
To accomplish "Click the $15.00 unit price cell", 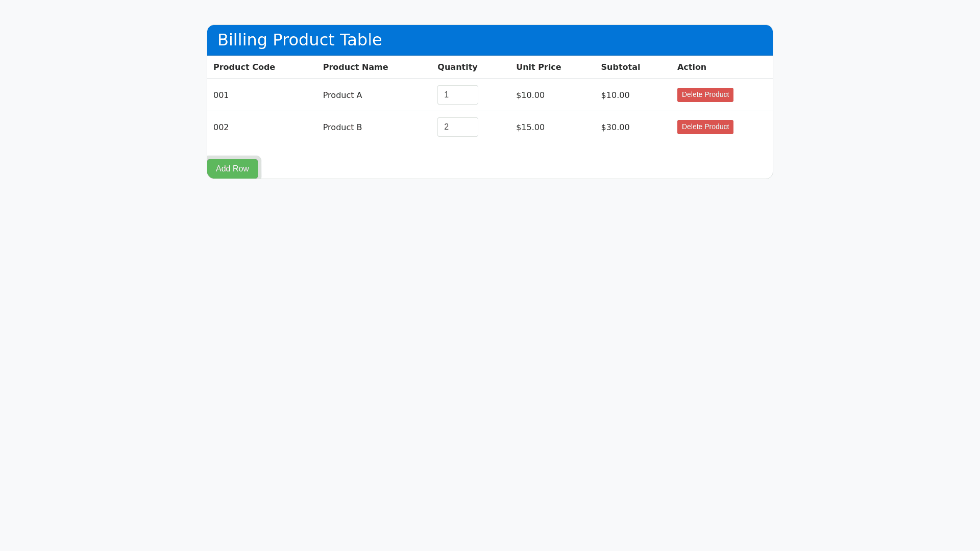I will (x=530, y=128).
